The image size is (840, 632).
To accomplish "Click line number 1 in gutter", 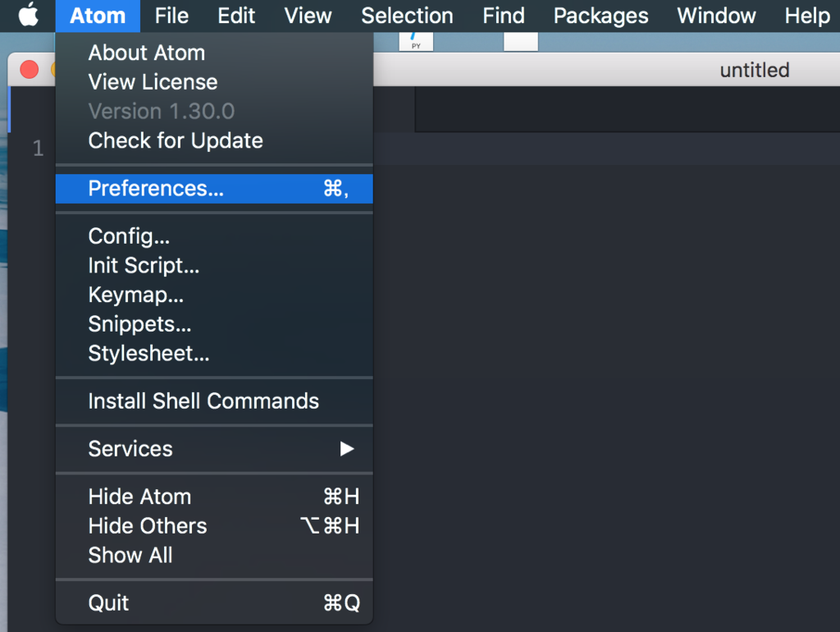I will click(x=38, y=148).
